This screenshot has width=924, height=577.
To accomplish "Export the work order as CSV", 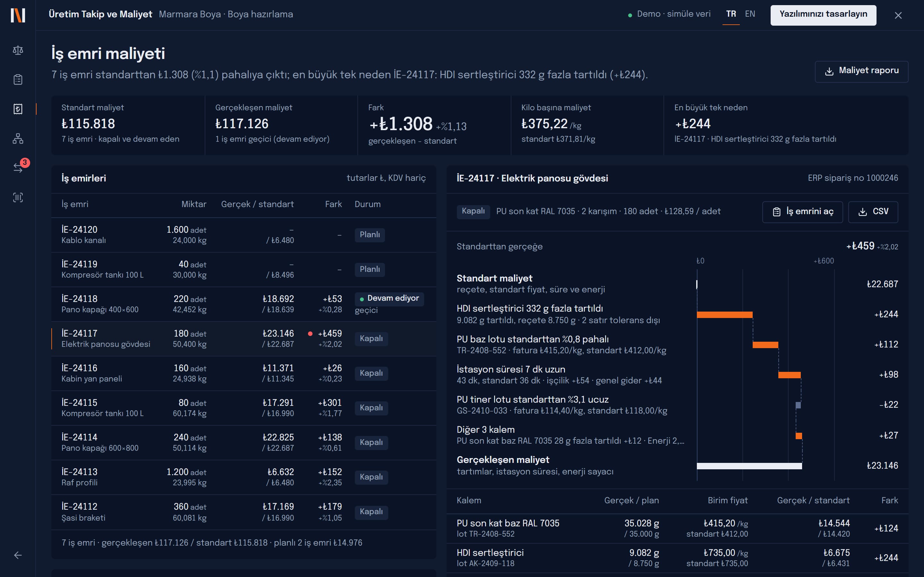I will (x=873, y=212).
